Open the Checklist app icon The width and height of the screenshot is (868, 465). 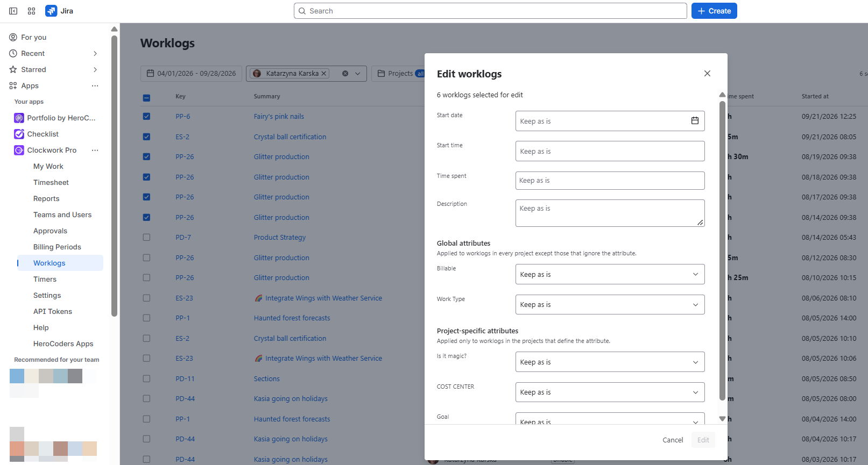(x=19, y=134)
